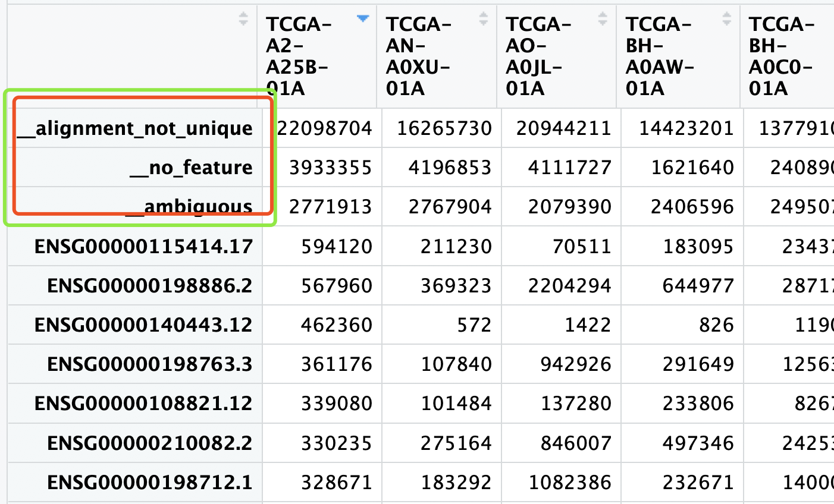Click the cell with value 567960

click(322, 285)
